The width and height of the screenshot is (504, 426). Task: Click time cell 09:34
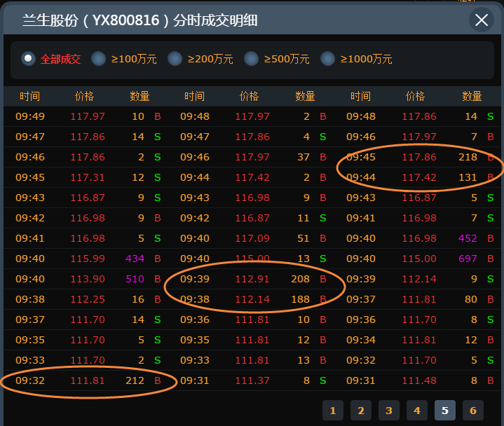(360, 340)
